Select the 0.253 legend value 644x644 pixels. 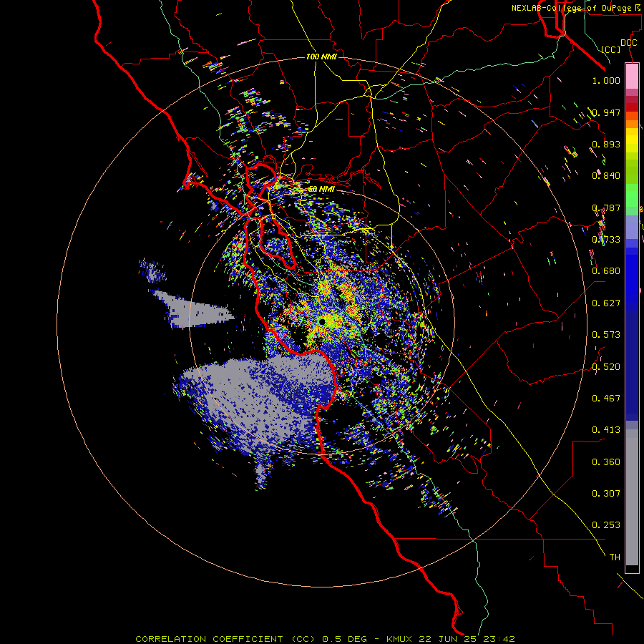click(x=606, y=525)
